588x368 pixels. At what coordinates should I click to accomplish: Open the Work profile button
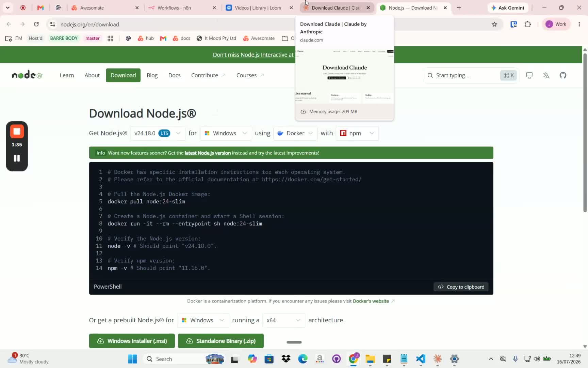(556, 24)
